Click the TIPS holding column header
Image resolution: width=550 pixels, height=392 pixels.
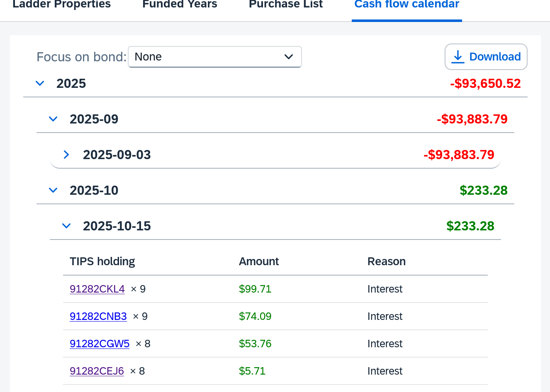coord(102,261)
